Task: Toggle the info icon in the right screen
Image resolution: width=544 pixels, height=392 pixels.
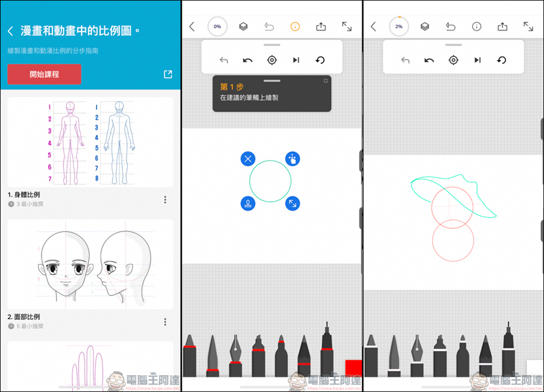Action: pyautogui.click(x=477, y=26)
